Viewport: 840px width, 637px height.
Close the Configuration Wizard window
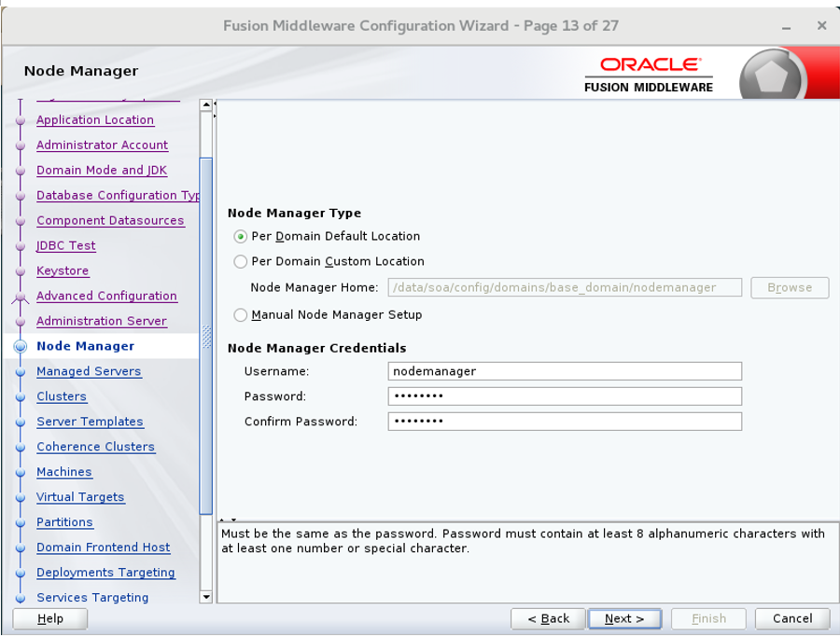(x=821, y=25)
